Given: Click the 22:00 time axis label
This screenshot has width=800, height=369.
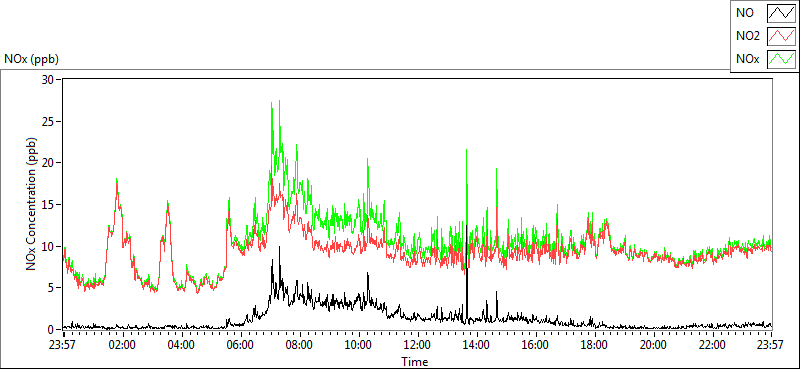Looking at the screenshot, I should 712,344.
